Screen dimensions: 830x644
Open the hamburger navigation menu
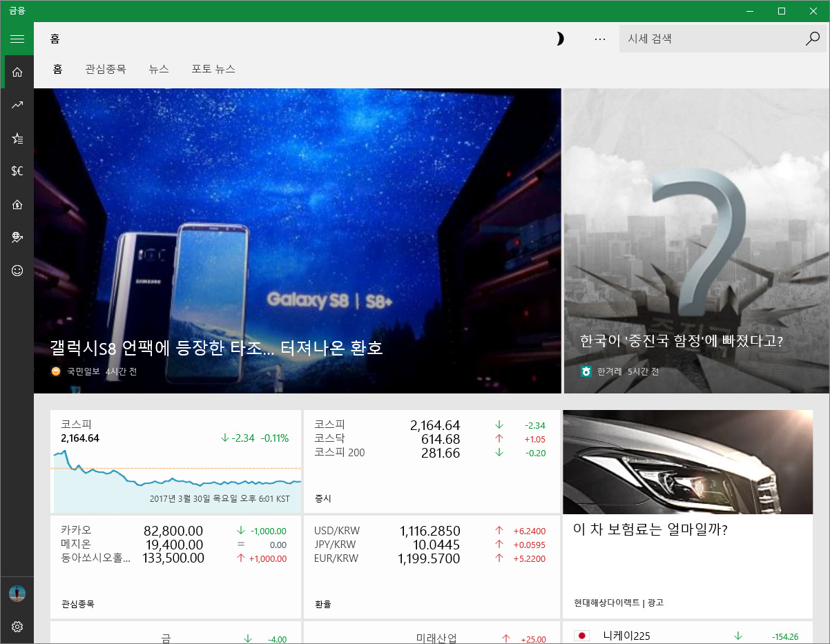[17, 39]
